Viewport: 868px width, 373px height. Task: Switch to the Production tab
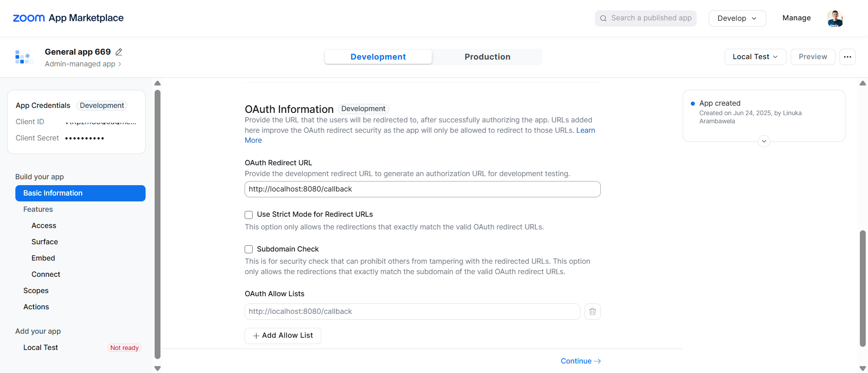coord(487,57)
